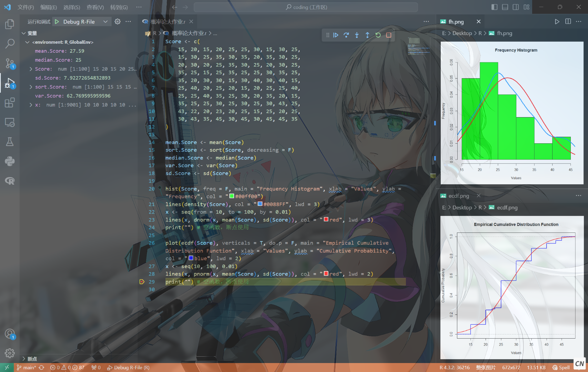Split the fh.png editor to the right

[568, 22]
